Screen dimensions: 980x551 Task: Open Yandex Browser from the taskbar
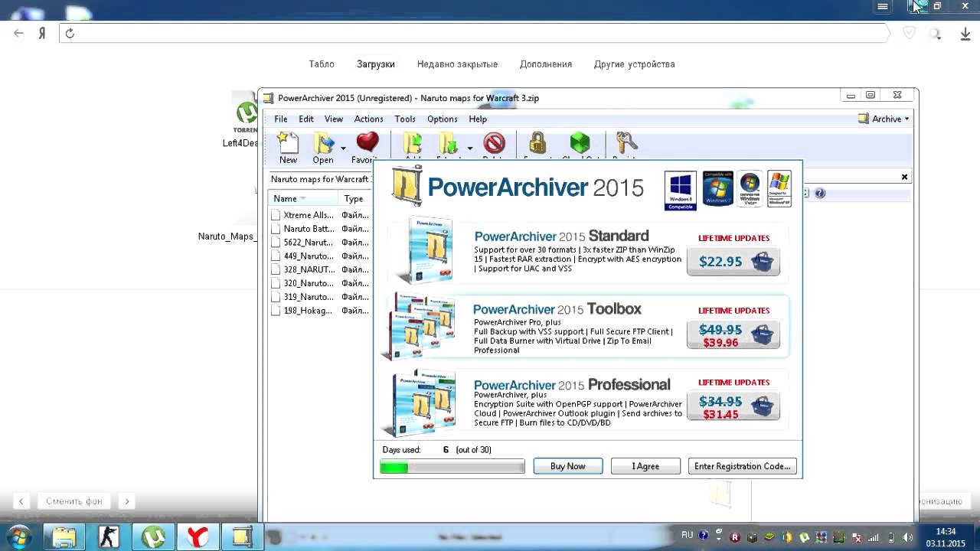198,537
